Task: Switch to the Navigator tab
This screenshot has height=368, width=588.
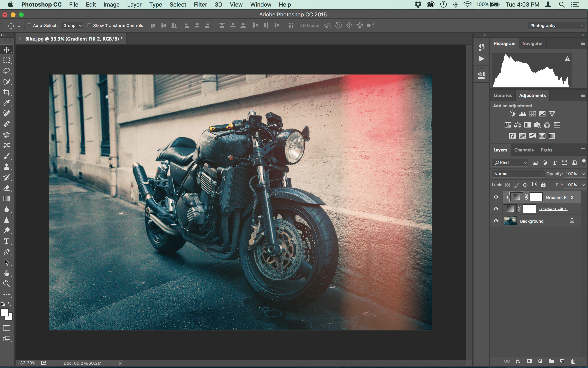Action: 532,43
